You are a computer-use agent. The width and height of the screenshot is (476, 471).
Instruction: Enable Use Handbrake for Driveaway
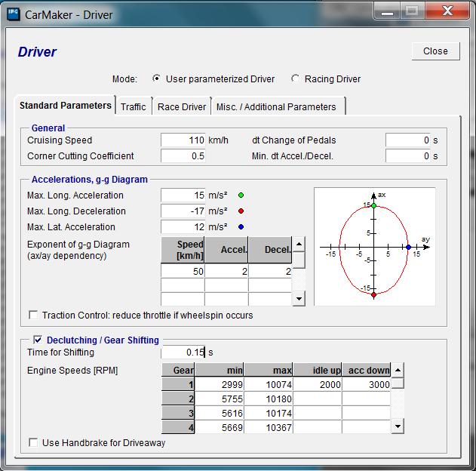33,442
